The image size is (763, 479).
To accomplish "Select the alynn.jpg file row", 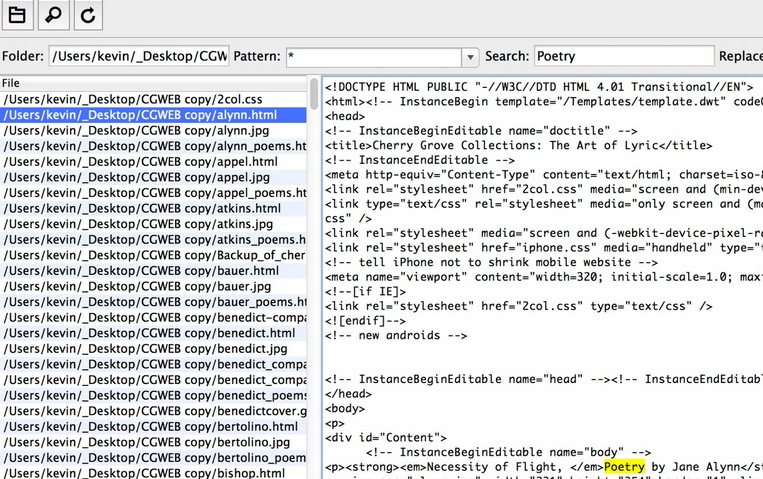I will pos(153,130).
